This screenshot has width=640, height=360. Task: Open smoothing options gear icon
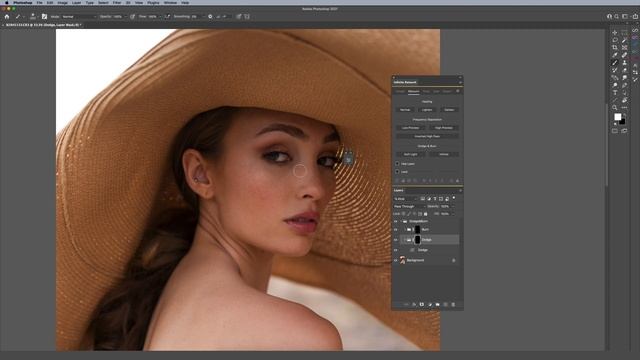210,17
